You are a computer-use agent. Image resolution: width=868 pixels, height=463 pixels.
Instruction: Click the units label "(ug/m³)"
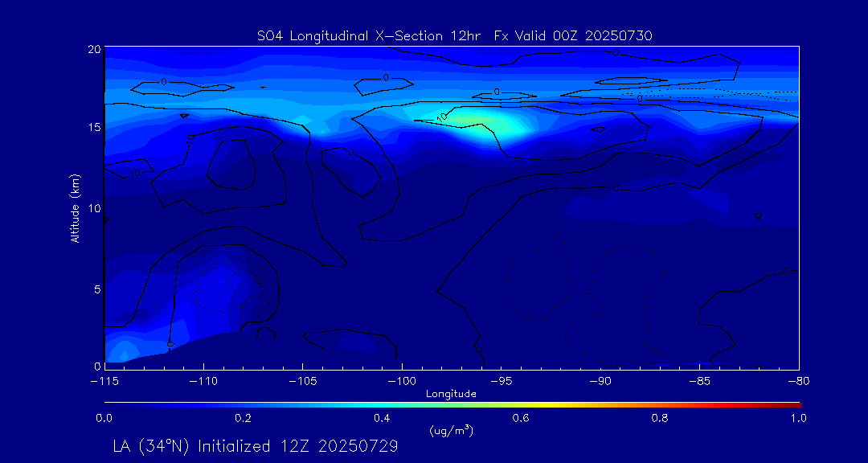pos(451,431)
